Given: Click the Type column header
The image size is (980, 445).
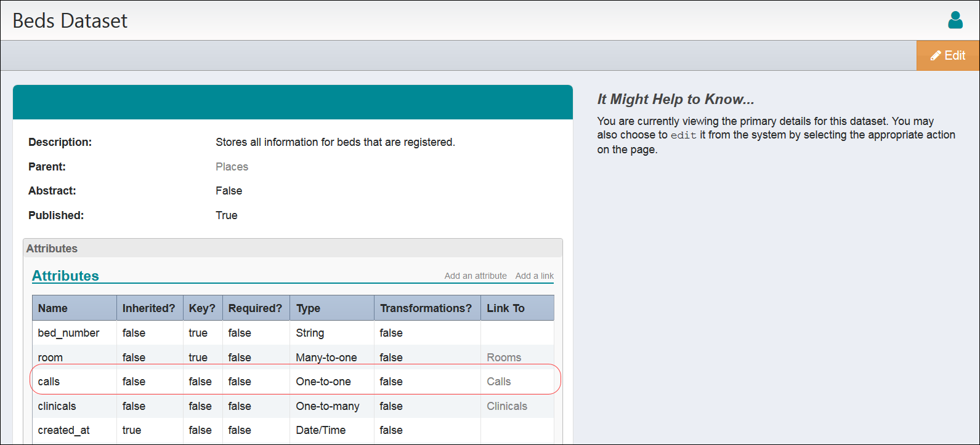Looking at the screenshot, I should 308,308.
